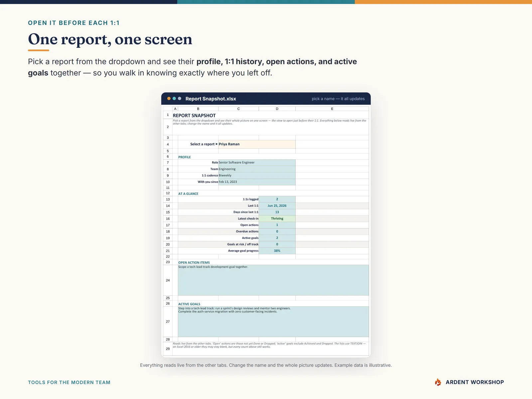Click the 'Engineering' team cell
Viewport: 532px width, 399px height.
coord(257,169)
